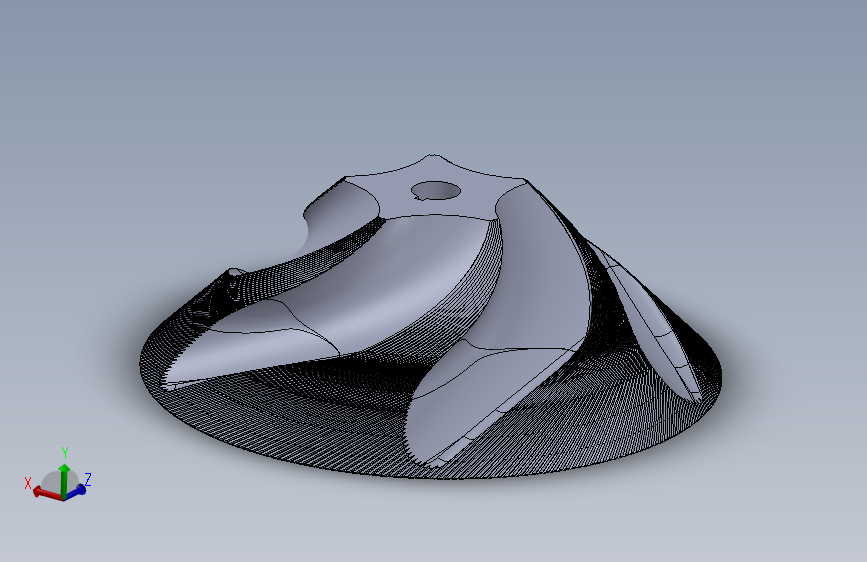
Task: Click the blue Z axis arrow of the triad
Action: point(77,491)
